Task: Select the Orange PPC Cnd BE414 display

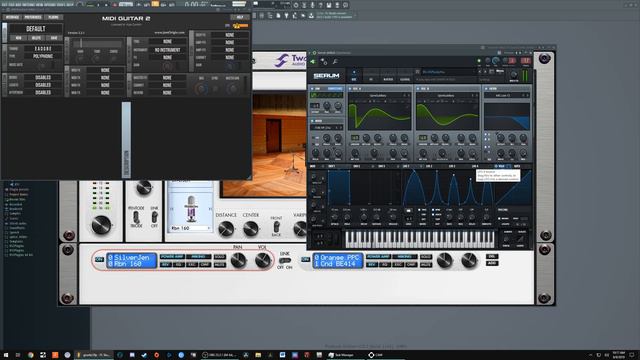Action: tap(338, 261)
